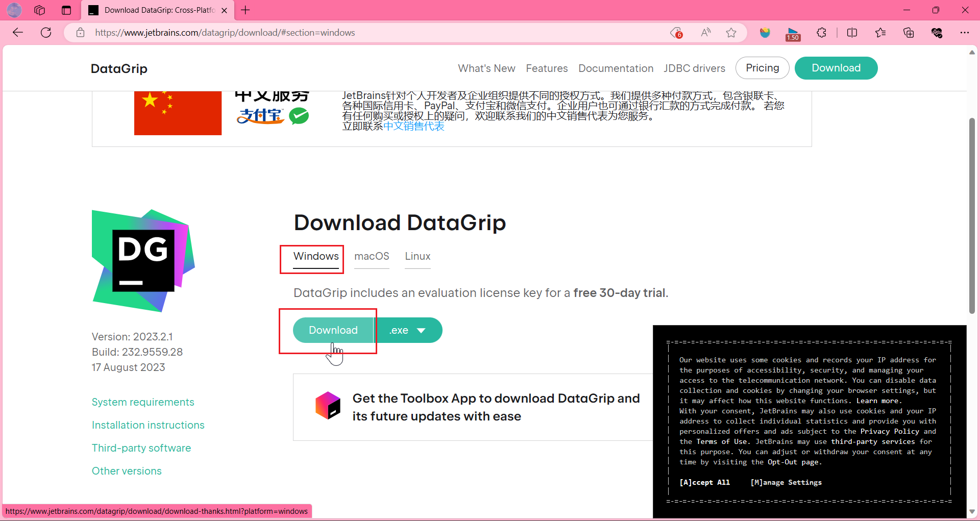980x521 pixels.
Task: Toggle split screen view icon
Action: tap(852, 33)
